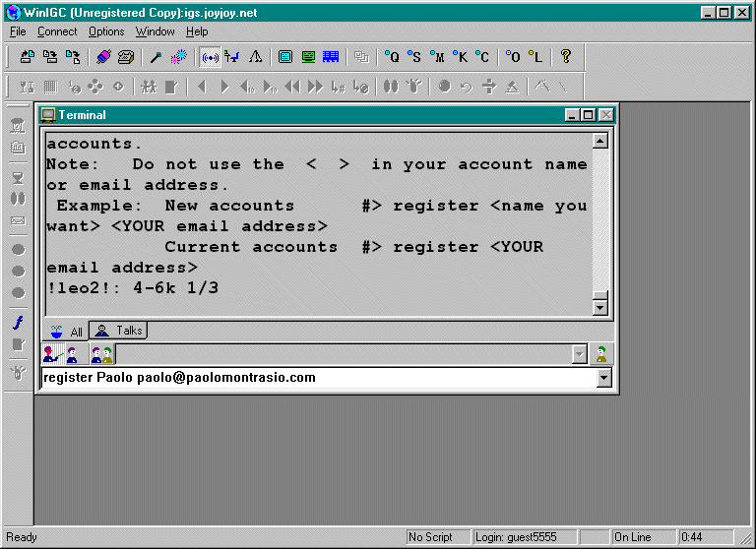Click the blue grid table icon
756x549 pixels.
[x=331, y=57]
